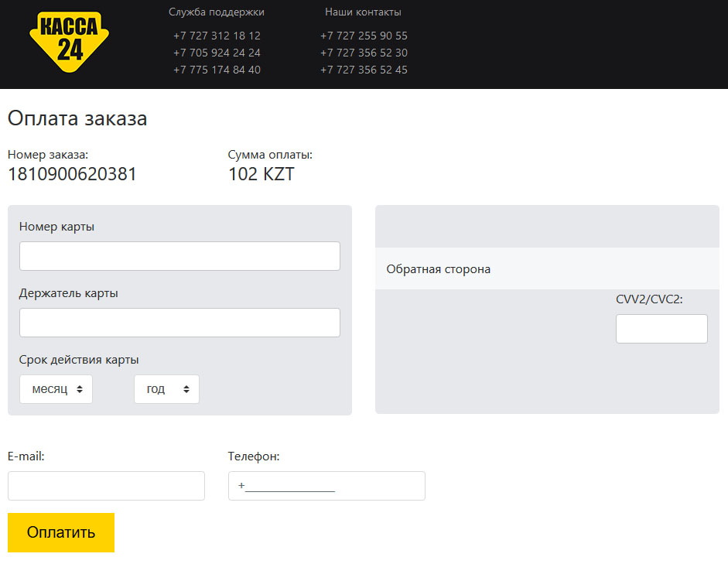Click the Держатель карты text field
This screenshot has width=728, height=564.
[x=179, y=323]
